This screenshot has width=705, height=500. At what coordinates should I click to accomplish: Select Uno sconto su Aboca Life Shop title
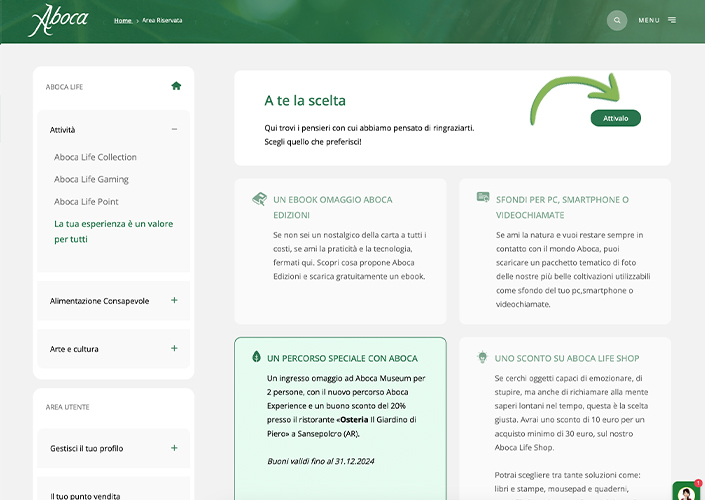[567, 358]
